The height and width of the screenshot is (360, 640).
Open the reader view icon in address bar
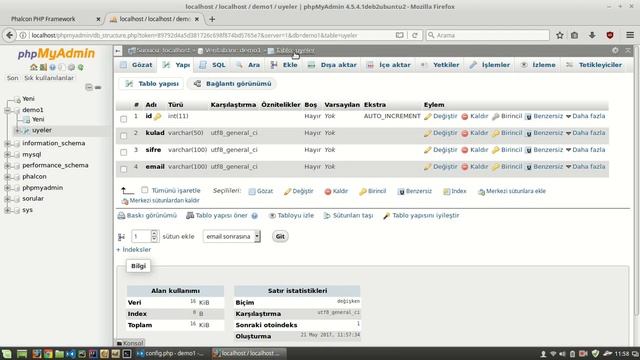[x=400, y=35]
